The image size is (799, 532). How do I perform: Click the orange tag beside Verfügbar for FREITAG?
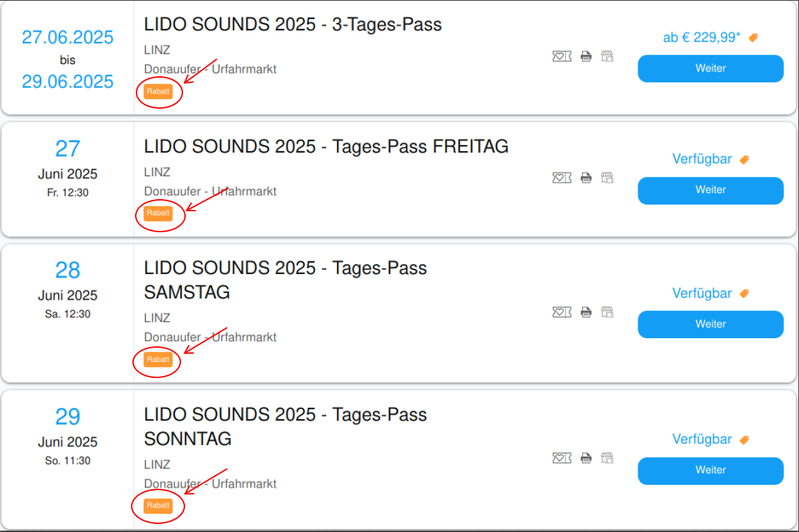coord(744,159)
